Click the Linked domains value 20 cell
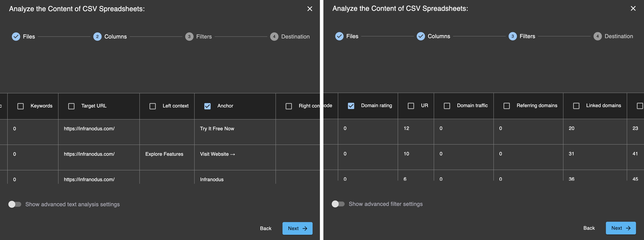The image size is (644, 240). point(595,132)
